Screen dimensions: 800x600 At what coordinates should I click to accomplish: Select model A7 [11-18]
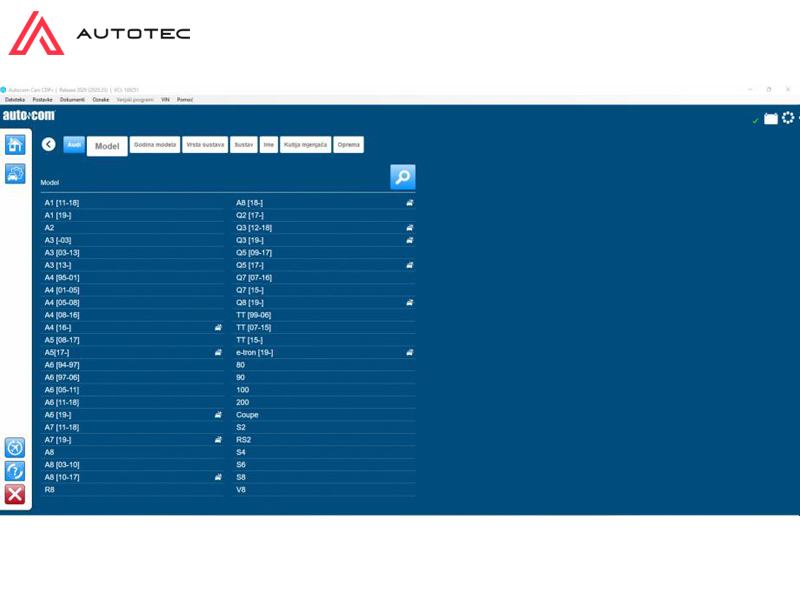pos(133,428)
